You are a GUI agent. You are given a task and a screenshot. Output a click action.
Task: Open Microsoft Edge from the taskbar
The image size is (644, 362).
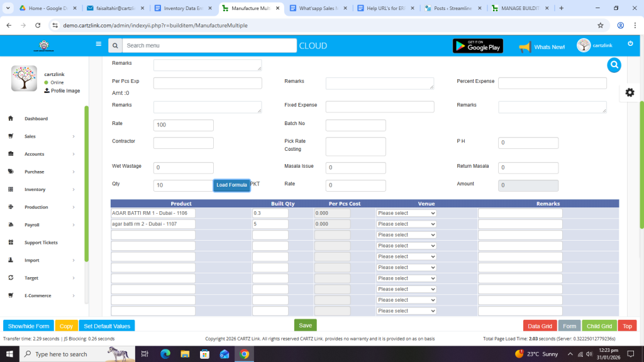coord(165,354)
